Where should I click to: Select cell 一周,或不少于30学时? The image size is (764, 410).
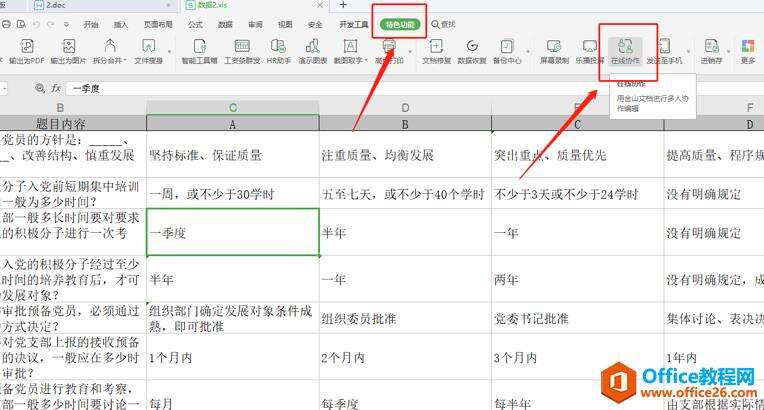click(x=233, y=194)
